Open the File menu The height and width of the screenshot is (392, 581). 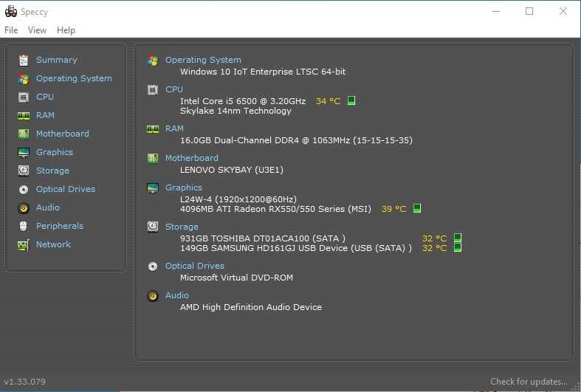coord(11,30)
